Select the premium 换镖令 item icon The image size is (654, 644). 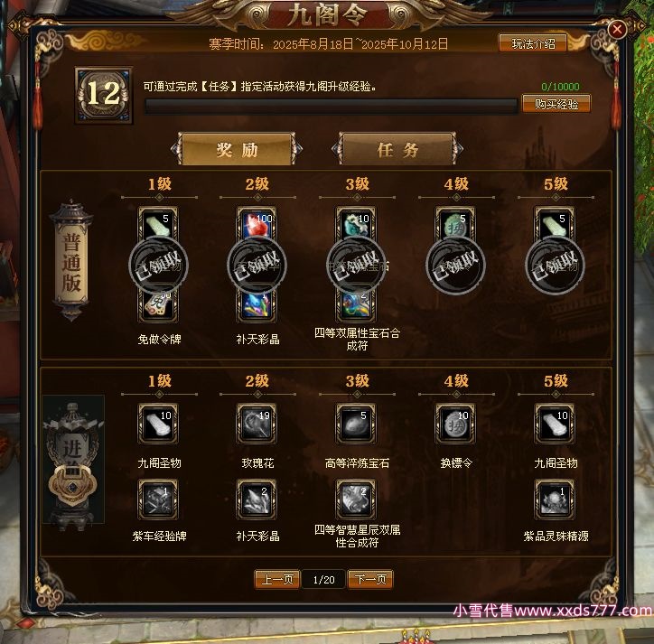pyautogui.click(x=455, y=424)
